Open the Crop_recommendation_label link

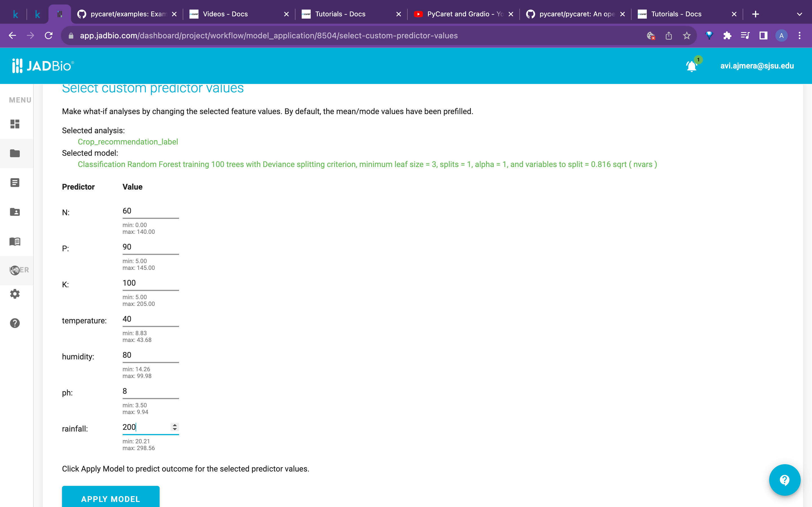tap(127, 141)
